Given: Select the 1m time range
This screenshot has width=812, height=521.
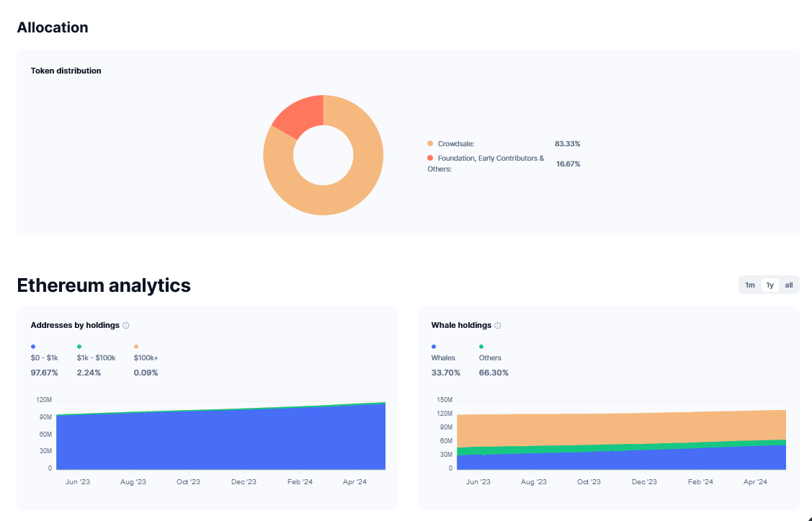Looking at the screenshot, I should [x=750, y=285].
